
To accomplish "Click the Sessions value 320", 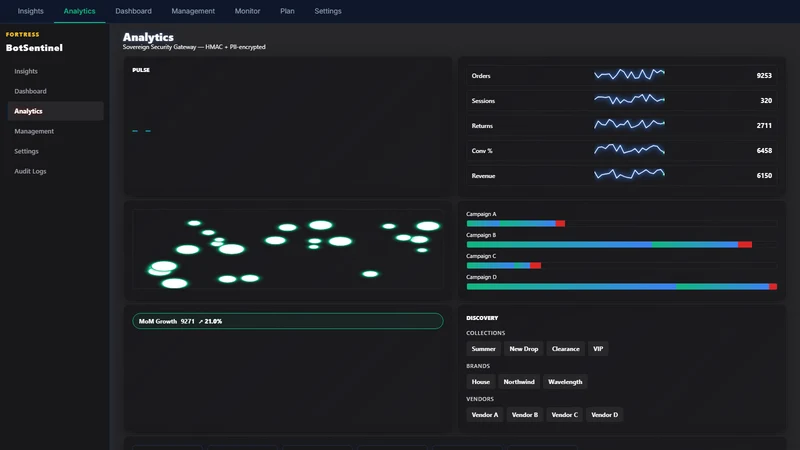I will (766, 101).
